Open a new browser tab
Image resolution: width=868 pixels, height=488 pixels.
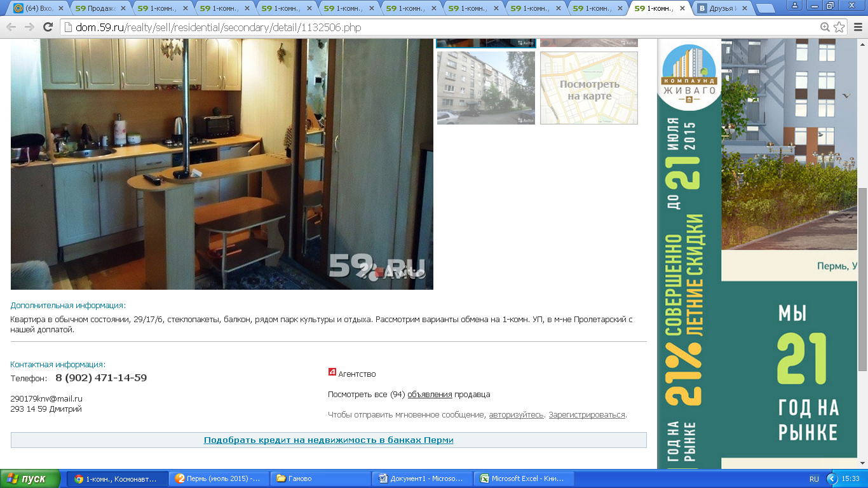point(765,9)
